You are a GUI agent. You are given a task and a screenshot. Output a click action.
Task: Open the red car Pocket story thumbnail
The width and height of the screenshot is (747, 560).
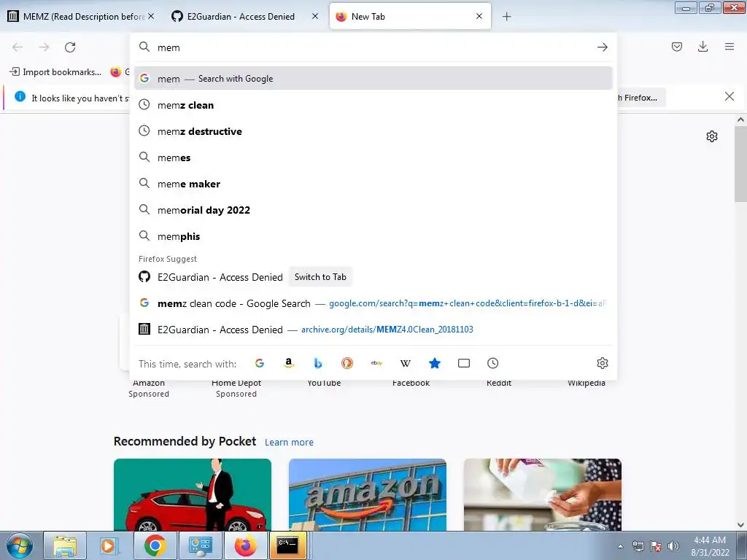click(x=193, y=495)
